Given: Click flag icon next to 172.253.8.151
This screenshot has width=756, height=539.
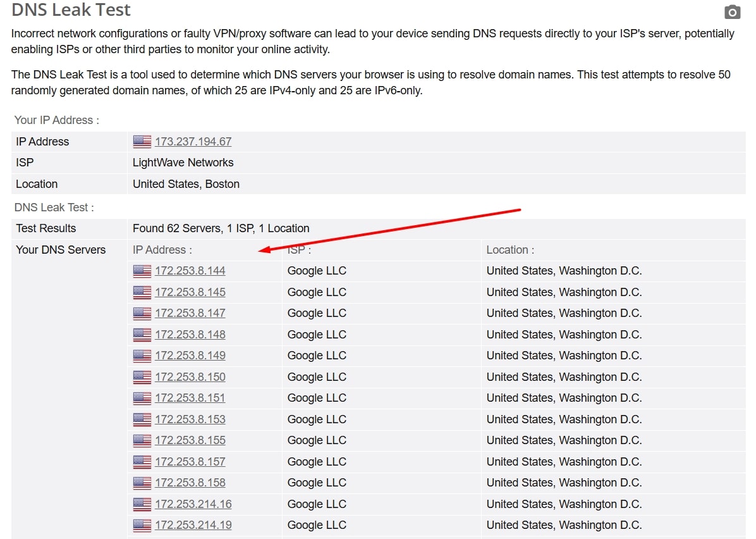Looking at the screenshot, I should 142,398.
